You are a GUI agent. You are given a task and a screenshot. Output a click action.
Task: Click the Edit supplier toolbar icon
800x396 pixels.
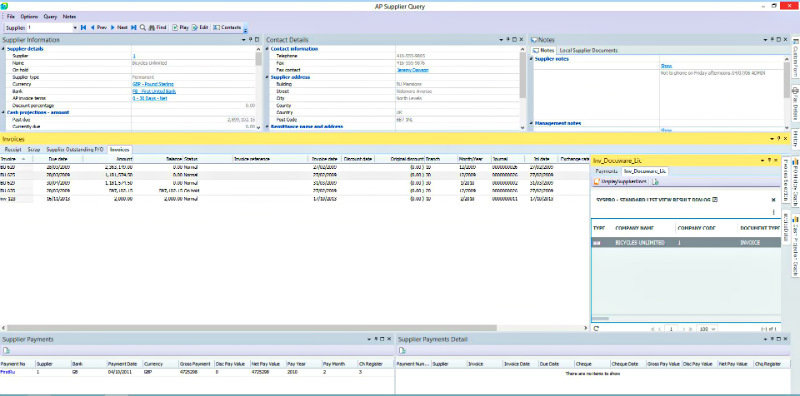tap(200, 28)
